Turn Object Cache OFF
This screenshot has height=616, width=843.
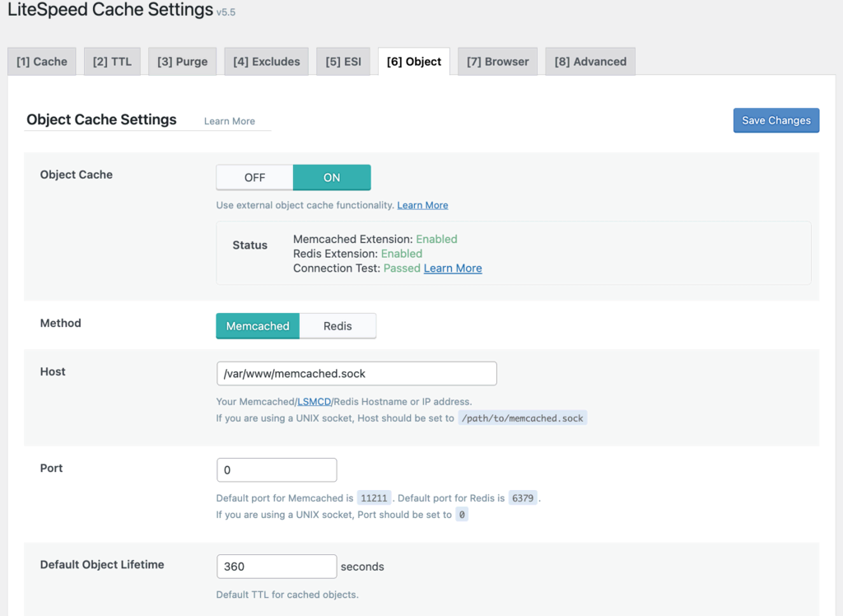coord(254,177)
